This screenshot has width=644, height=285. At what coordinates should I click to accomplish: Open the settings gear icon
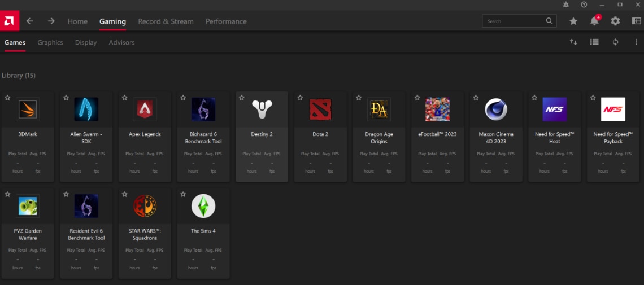point(615,21)
